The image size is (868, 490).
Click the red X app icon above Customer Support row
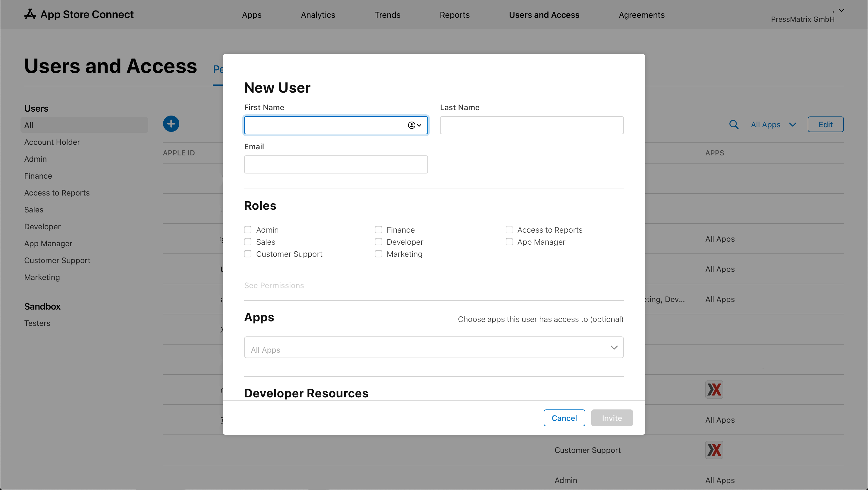[x=714, y=390]
